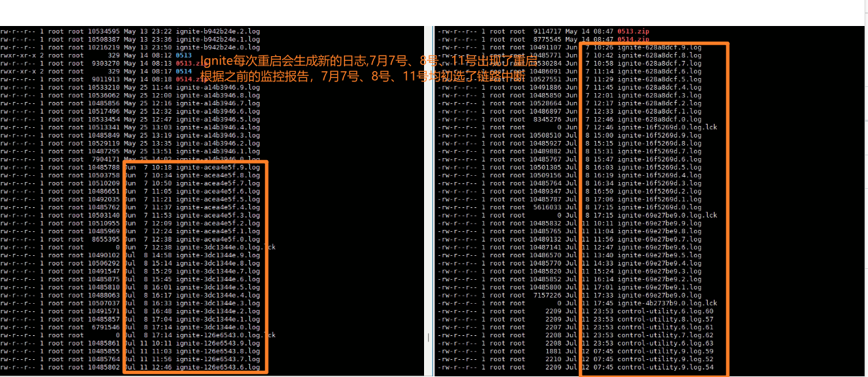This screenshot has width=868, height=377.
Task: Click ignite-acea4e5f.9.log in the left listing
Action: click(x=218, y=167)
